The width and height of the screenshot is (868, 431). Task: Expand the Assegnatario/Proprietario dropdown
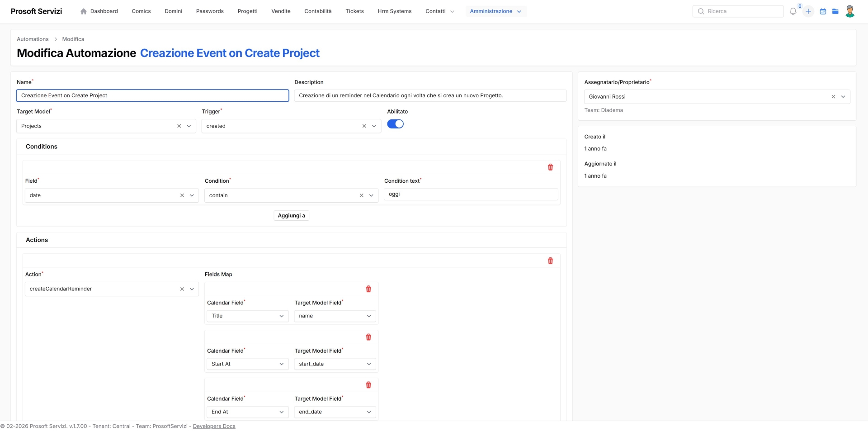coord(843,97)
